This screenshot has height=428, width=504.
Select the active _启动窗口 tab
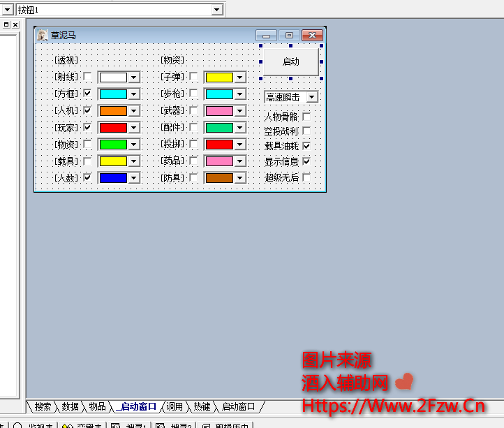tap(137, 406)
